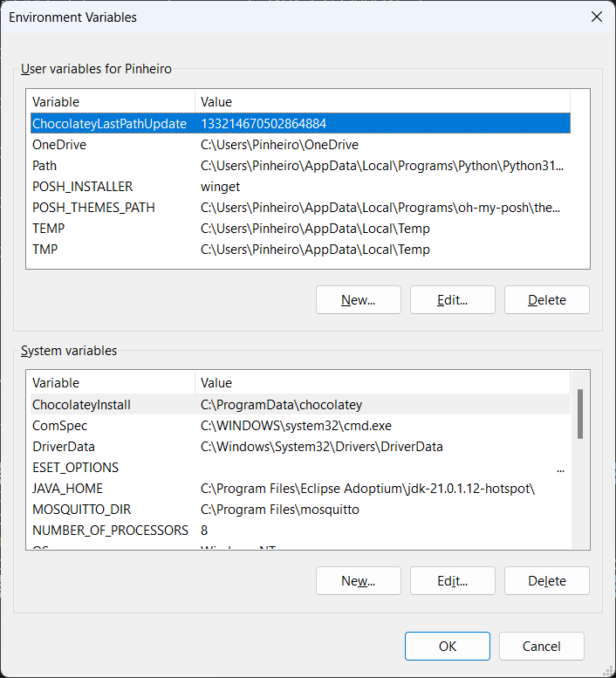This screenshot has width=616, height=678.
Task: Select the OneDrive user variable row
Action: click(x=300, y=145)
